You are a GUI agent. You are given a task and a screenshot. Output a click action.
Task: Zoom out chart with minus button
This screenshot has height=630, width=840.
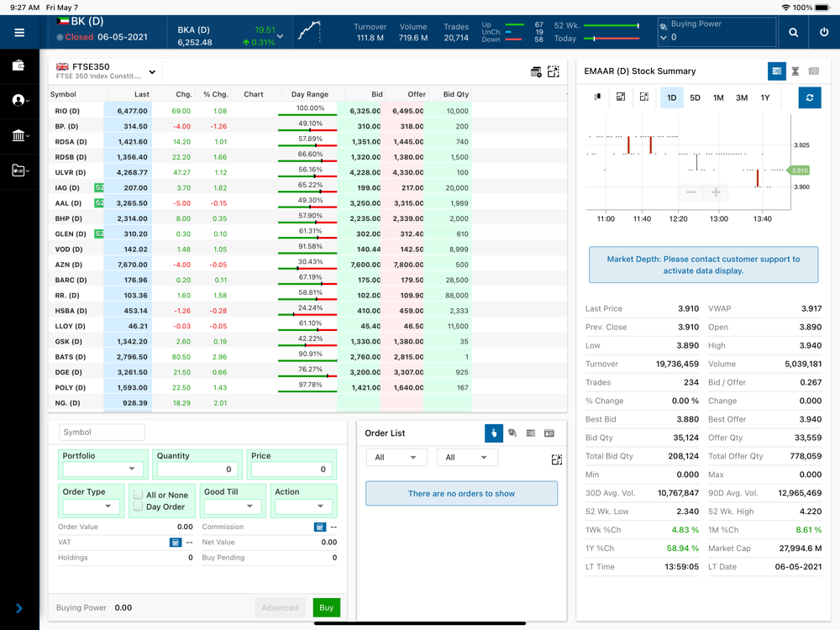pyautogui.click(x=691, y=192)
